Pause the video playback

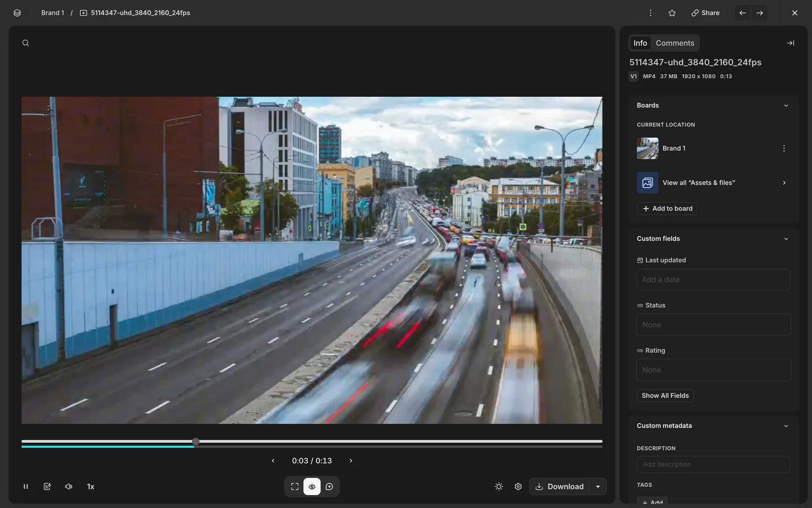pos(26,486)
